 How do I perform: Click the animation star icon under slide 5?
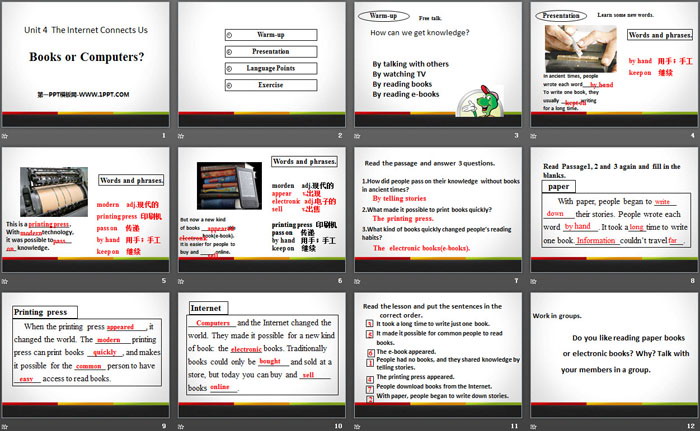pyautogui.click(x=5, y=281)
